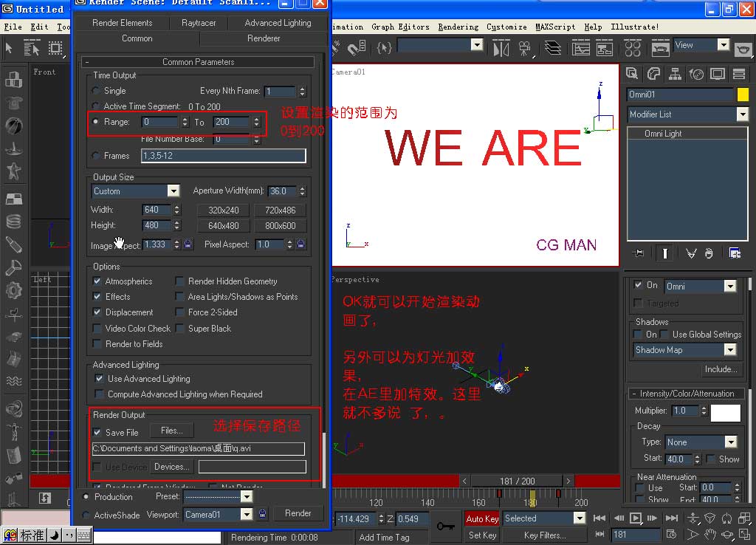Click the 800x600 size preset button
Screen dimensions: 756x545
tap(280, 226)
